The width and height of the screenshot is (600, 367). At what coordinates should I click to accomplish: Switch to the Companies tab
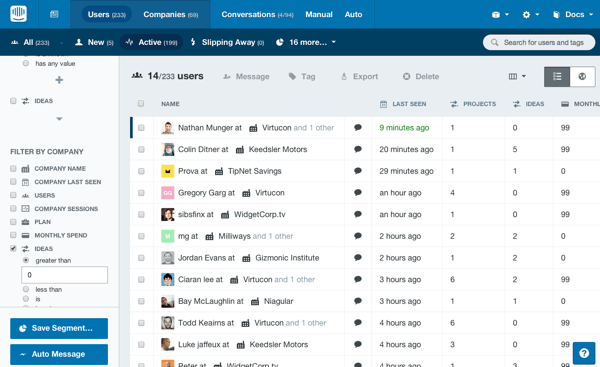click(x=171, y=15)
